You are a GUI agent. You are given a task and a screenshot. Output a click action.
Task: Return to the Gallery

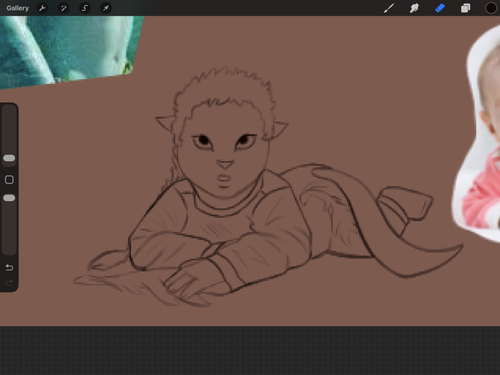click(x=18, y=8)
